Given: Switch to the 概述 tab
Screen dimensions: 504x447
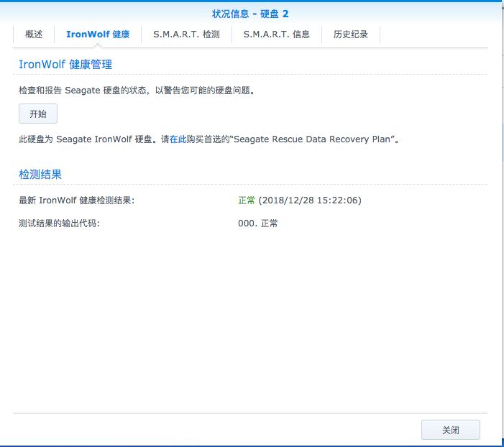Looking at the screenshot, I should 34,34.
